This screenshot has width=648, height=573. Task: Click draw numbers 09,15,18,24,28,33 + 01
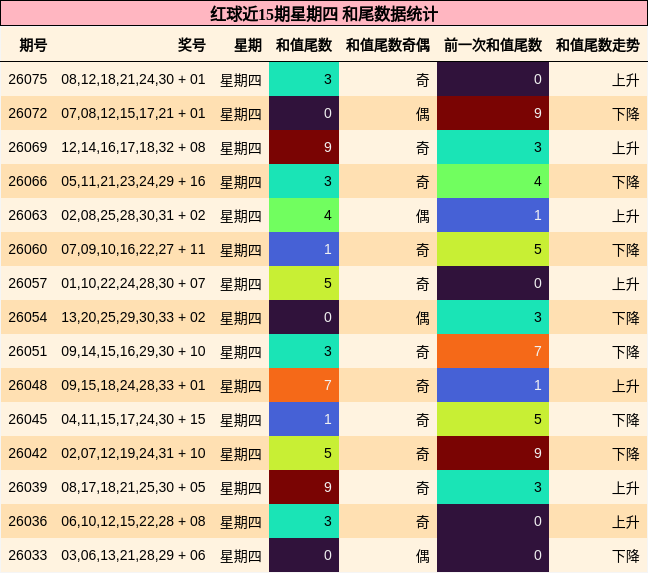click(x=133, y=385)
